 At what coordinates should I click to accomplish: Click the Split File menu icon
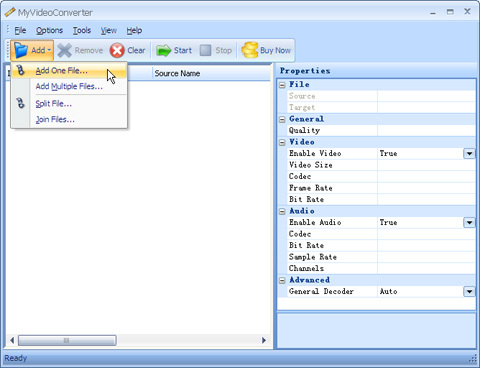[21, 103]
